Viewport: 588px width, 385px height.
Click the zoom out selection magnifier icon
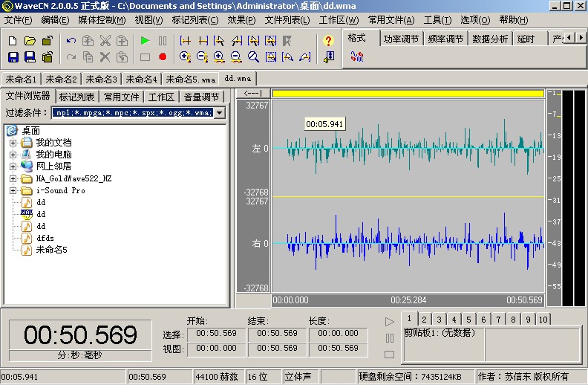click(202, 57)
